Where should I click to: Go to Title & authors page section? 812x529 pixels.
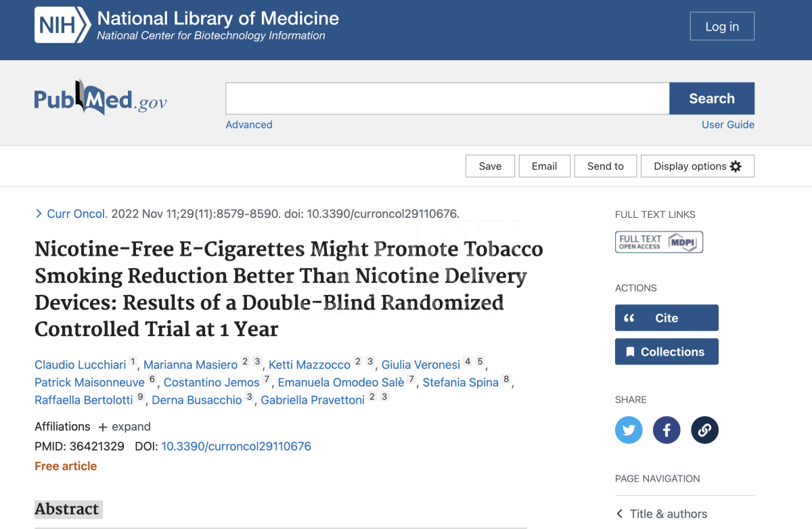click(669, 514)
